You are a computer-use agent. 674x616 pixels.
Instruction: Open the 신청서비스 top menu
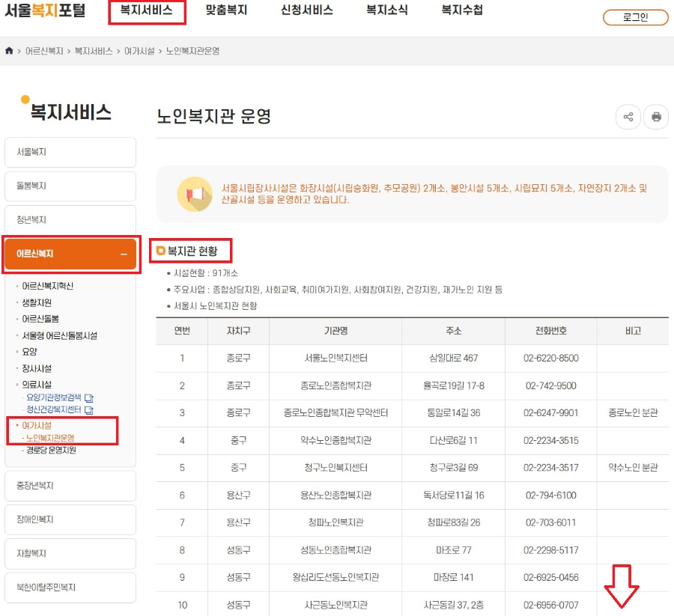[x=307, y=10]
